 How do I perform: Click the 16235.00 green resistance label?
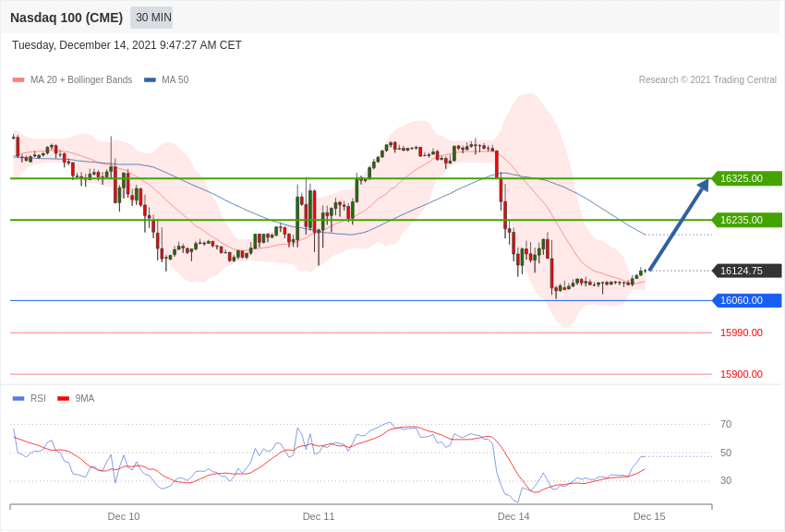click(746, 220)
